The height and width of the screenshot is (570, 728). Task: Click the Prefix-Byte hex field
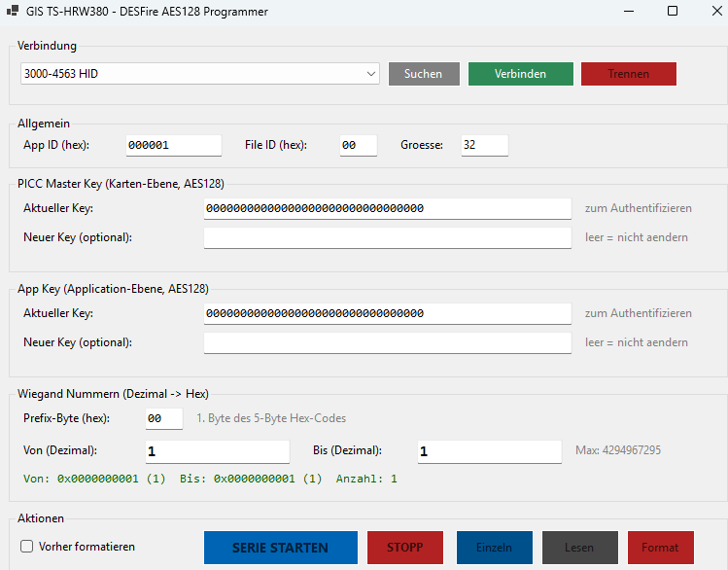pos(163,418)
